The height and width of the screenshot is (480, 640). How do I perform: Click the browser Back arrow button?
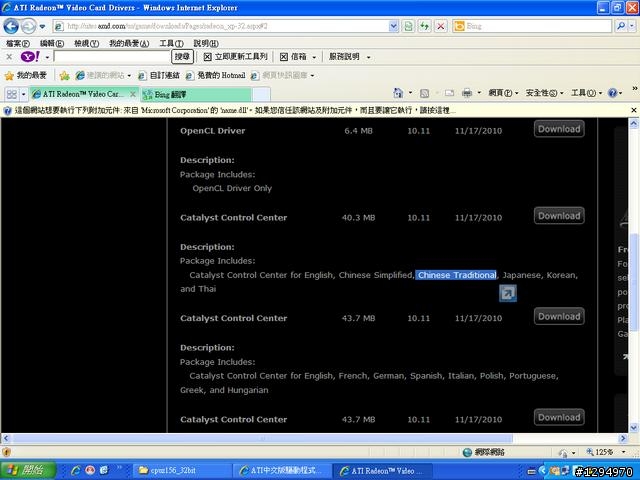(11, 27)
